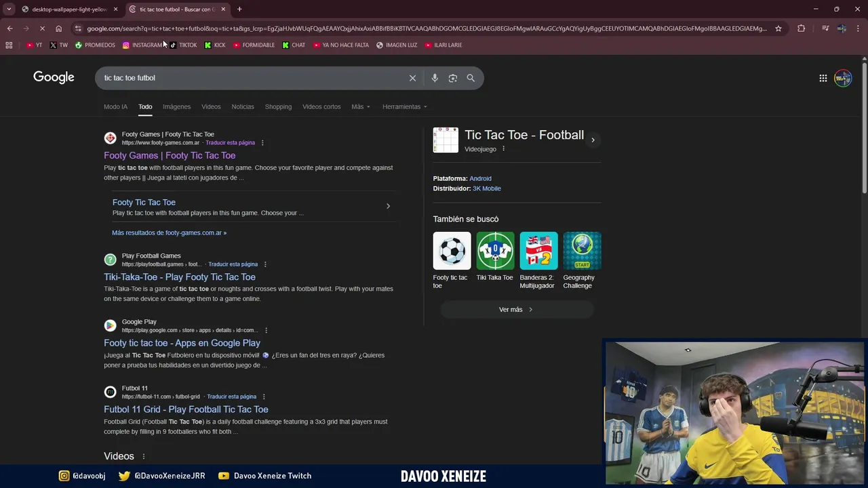Open the ILARI LARIE bookmark
Viewport: 868px width, 488px height.
pyautogui.click(x=443, y=45)
